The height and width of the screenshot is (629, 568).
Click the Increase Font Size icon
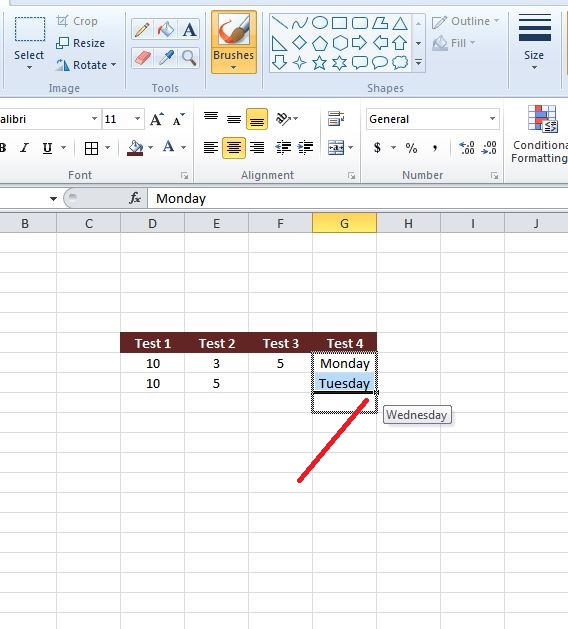157,119
